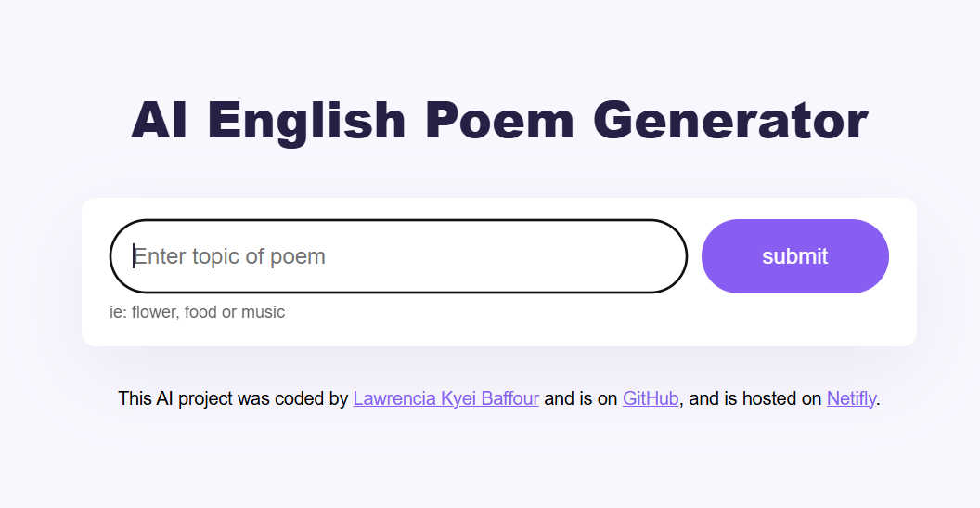Click the word flower in the hint
The image size is (980, 508).
pos(153,312)
